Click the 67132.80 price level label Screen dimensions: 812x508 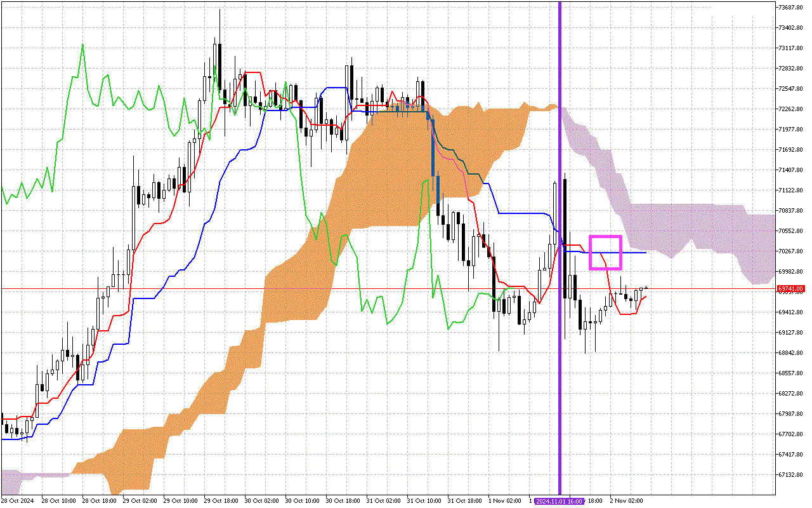[790, 475]
